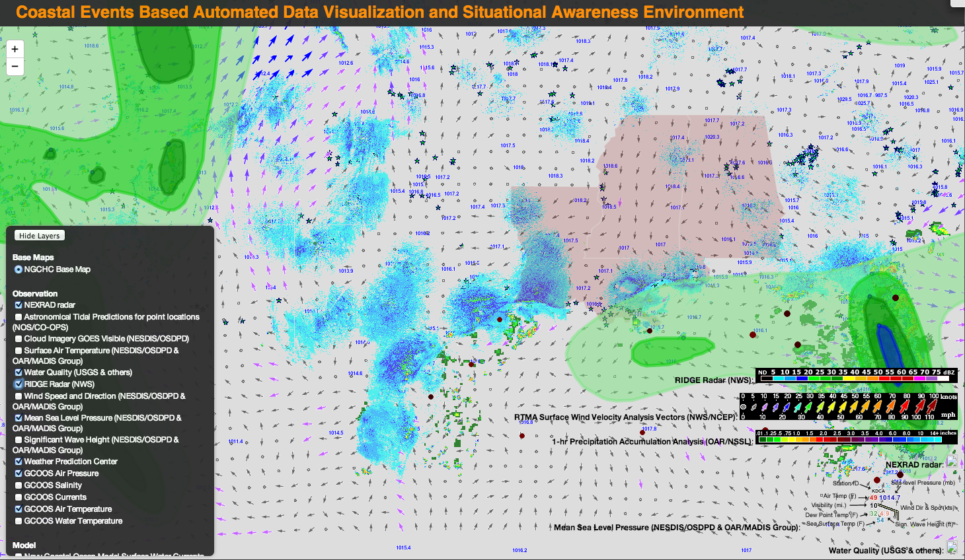965x560 pixels.
Task: Click the Dew Point Temp (F) legend text
Action: (831, 515)
